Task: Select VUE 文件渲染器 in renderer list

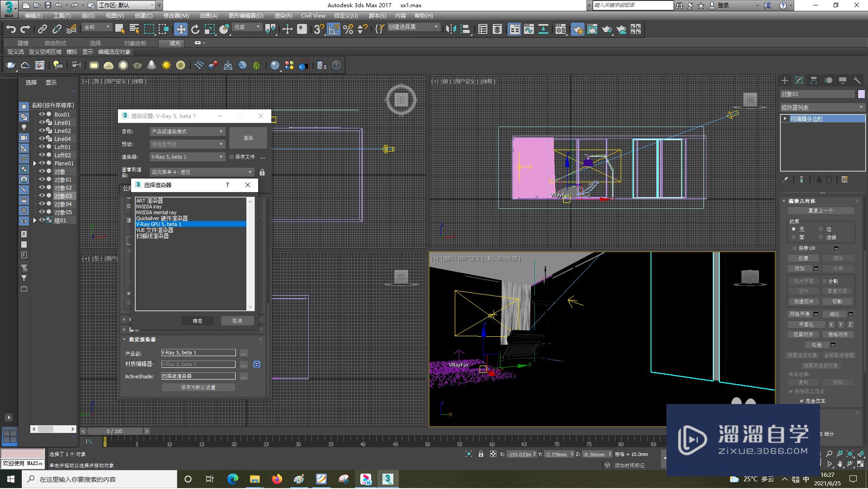Action: coord(155,230)
